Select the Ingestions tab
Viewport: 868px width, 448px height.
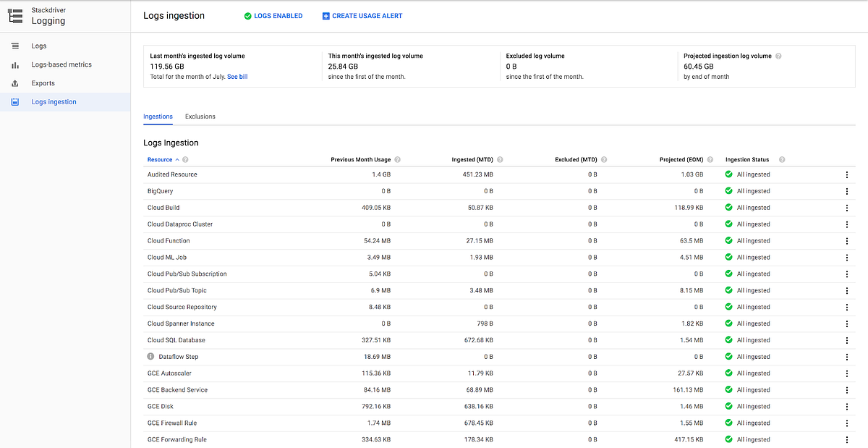click(x=158, y=117)
